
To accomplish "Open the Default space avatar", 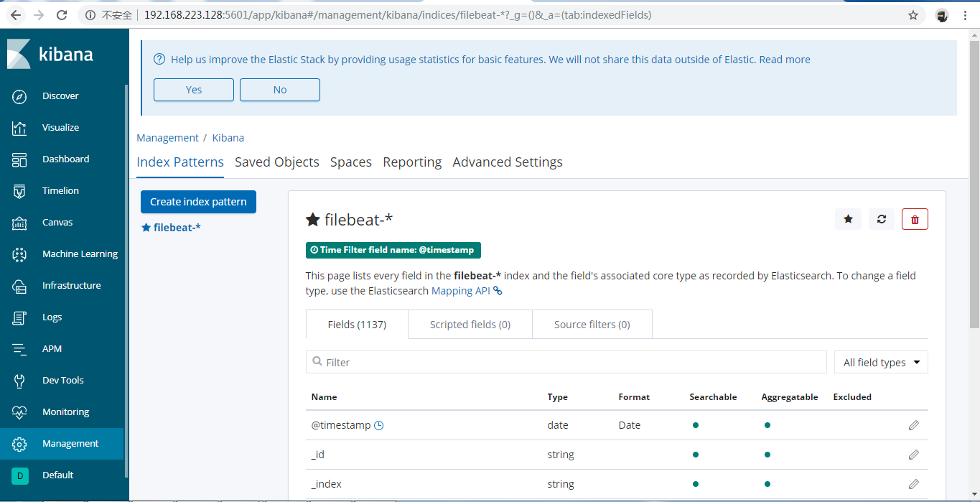I will [x=20, y=475].
